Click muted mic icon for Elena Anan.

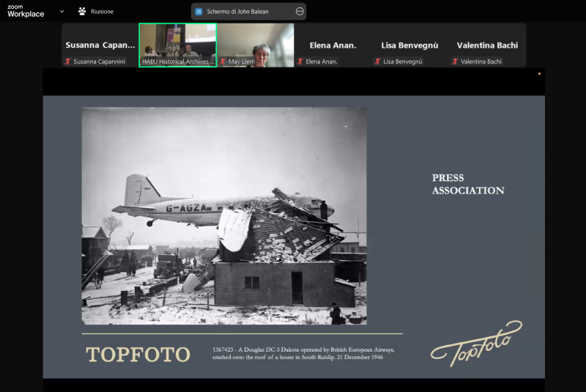[x=300, y=62]
